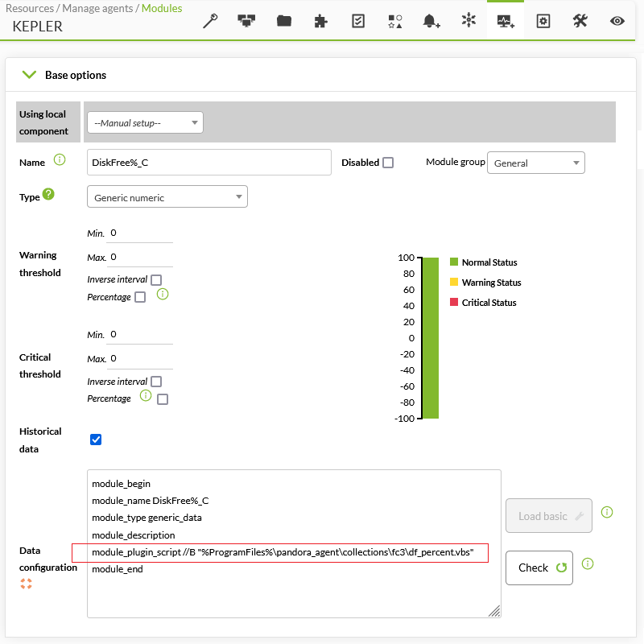Click the agent wizard wand icon

[x=210, y=21]
